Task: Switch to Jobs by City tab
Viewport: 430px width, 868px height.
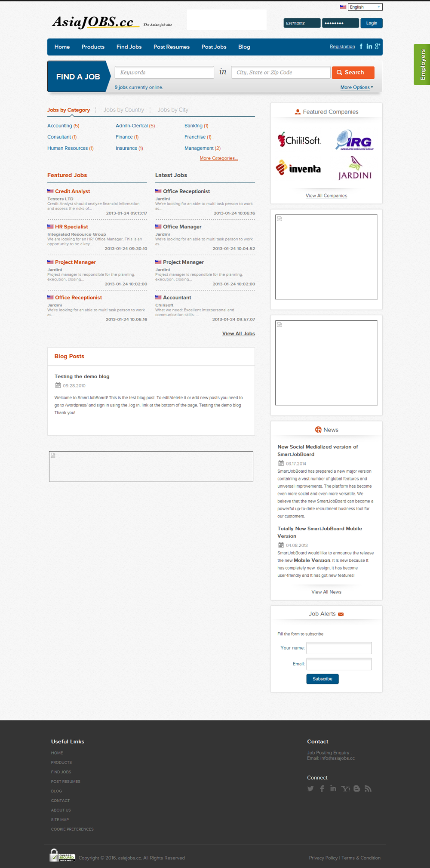Action: (173, 110)
